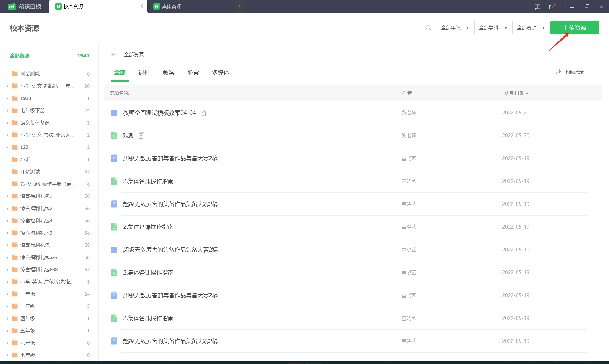Open the 观潮 resource
Screen dimensions: 609x364
129,136
